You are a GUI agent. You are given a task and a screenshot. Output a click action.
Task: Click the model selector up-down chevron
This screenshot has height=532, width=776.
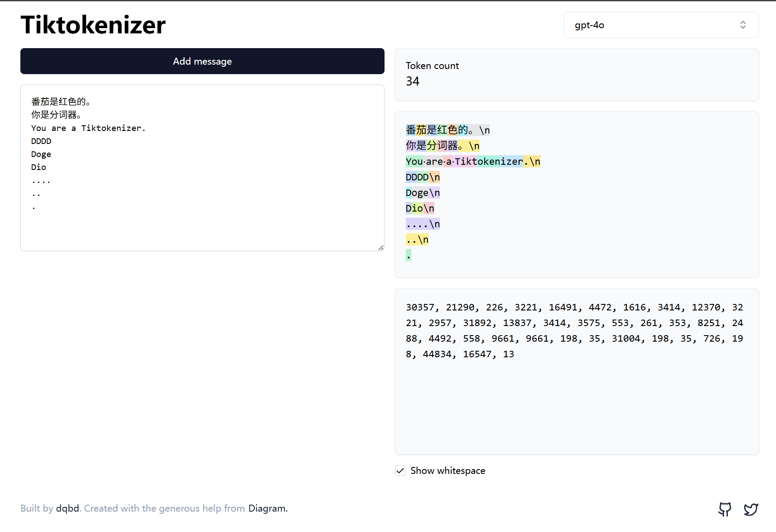(x=743, y=25)
